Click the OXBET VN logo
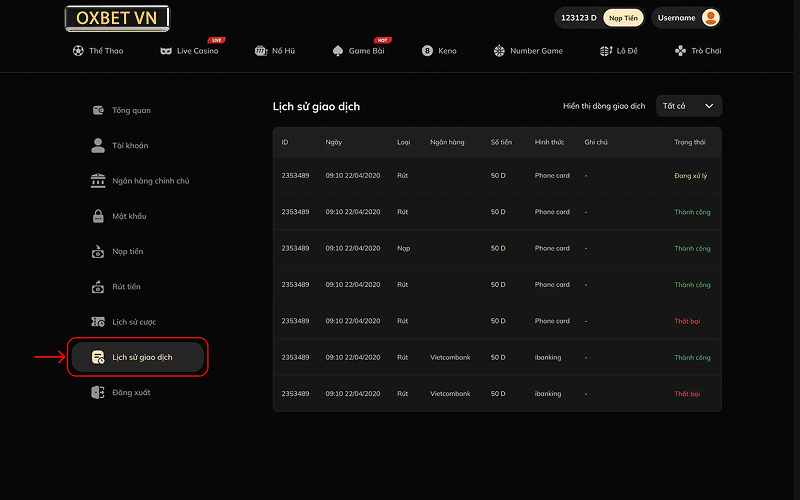Viewport: 800px width, 500px height. pyautogui.click(x=117, y=18)
